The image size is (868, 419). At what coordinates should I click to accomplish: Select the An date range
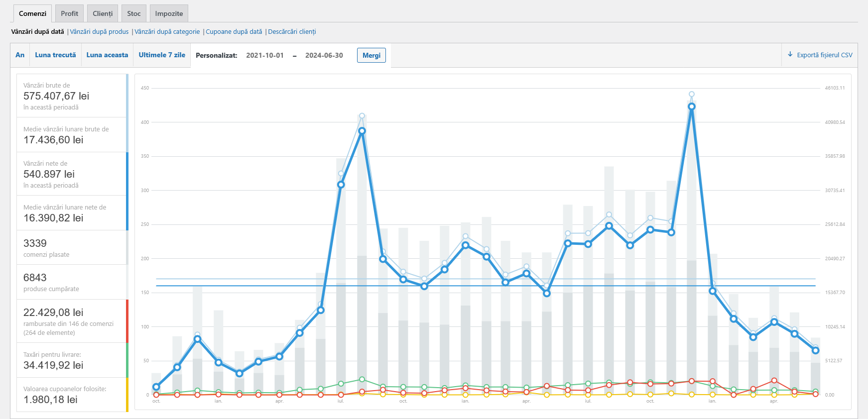20,55
